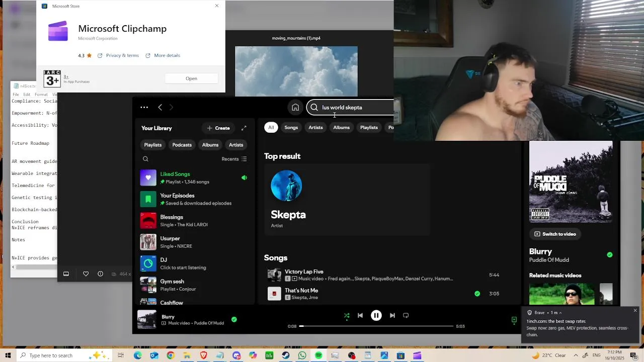Toggle shuffle in the Spotify player
Image resolution: width=644 pixels, height=362 pixels.
coord(347,315)
